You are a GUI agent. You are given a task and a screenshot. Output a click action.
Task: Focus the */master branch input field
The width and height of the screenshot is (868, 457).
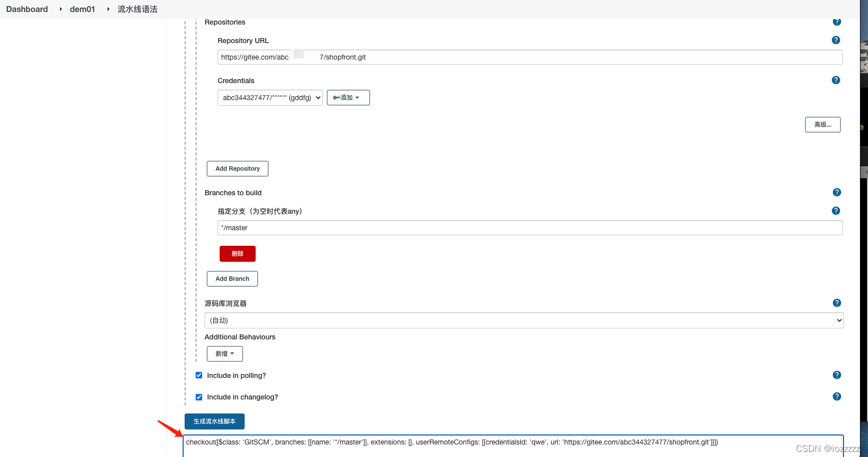point(530,228)
